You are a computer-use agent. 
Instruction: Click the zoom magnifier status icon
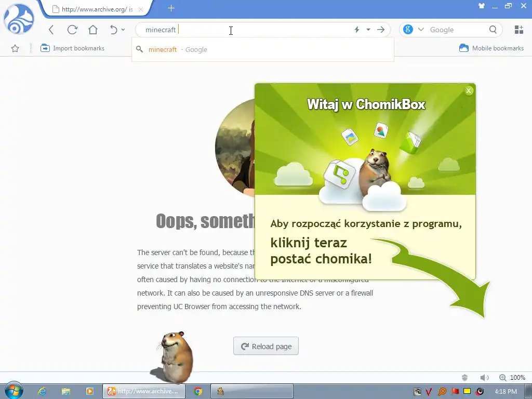[x=503, y=377]
